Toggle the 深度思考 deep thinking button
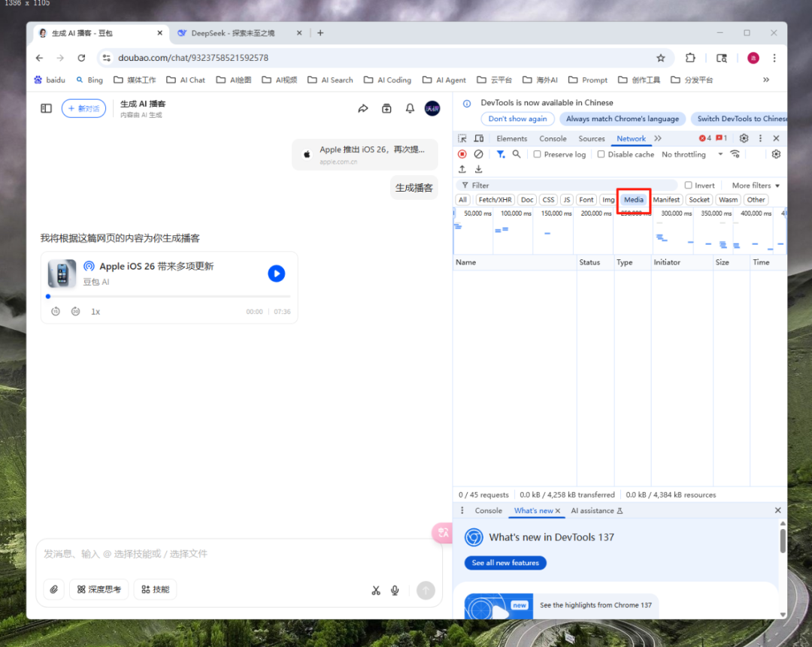This screenshot has width=812, height=647. click(x=99, y=589)
